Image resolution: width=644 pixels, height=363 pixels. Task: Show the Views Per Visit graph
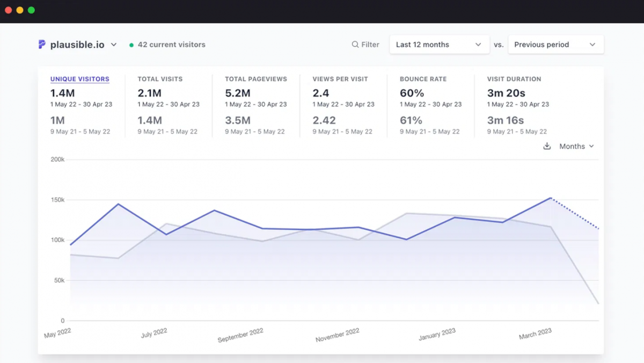(x=340, y=79)
